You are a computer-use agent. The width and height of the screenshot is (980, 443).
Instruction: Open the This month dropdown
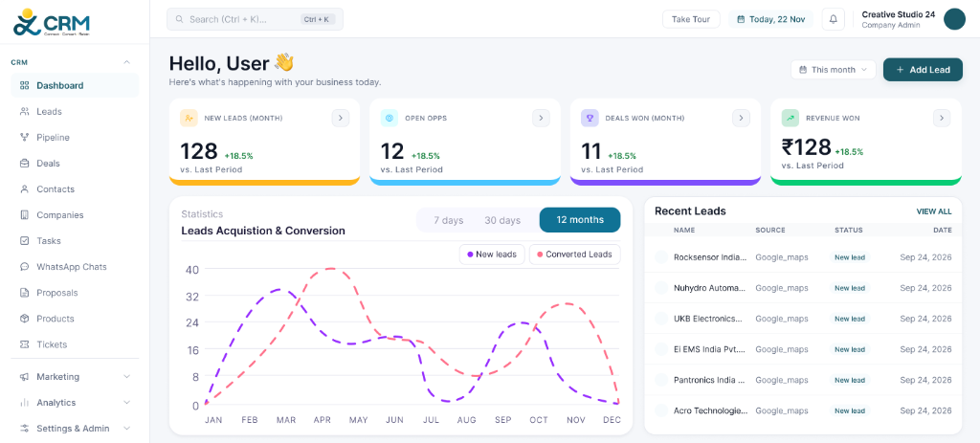point(834,69)
